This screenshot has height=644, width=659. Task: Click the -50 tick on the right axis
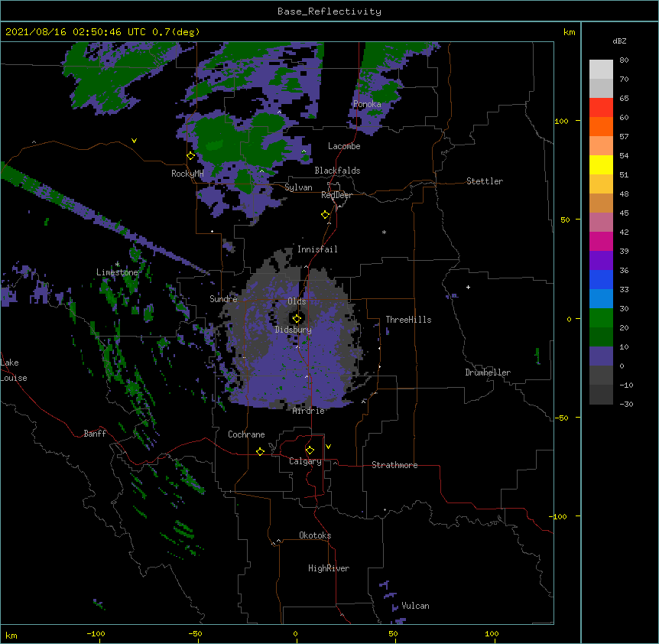click(561, 418)
